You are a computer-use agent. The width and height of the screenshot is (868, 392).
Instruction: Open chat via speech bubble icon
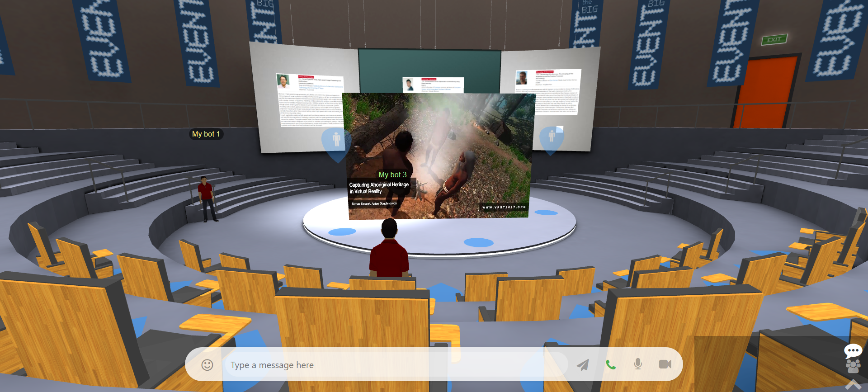click(x=853, y=350)
